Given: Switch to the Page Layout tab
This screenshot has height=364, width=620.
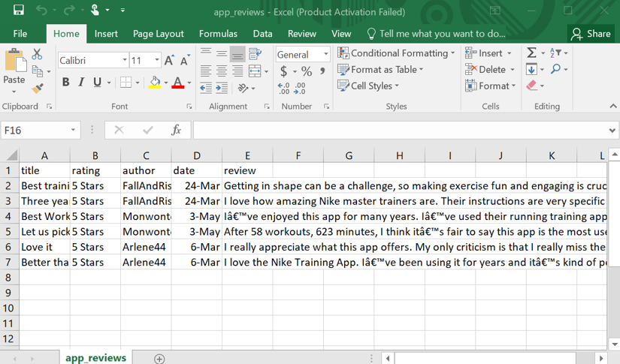Looking at the screenshot, I should click(x=158, y=34).
